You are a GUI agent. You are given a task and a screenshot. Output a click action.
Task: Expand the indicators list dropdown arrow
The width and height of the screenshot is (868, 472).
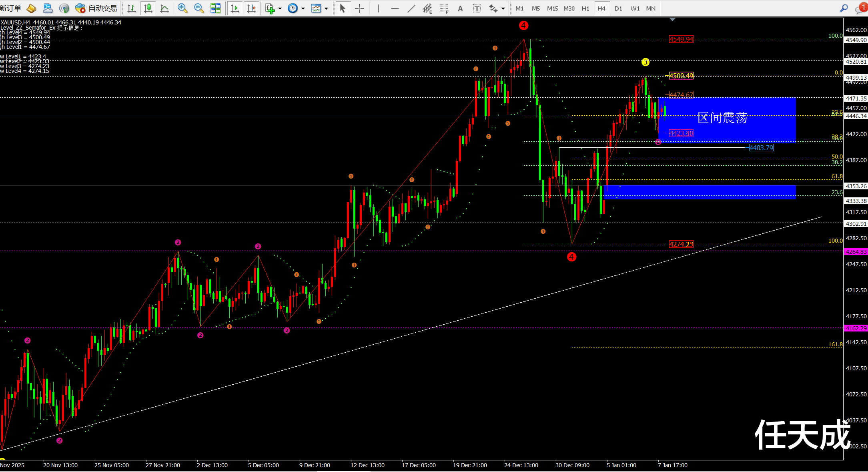(280, 8)
